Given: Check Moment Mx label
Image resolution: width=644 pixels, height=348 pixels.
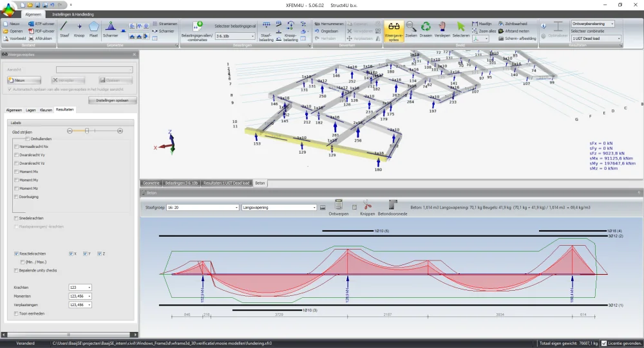Looking at the screenshot, I should click(17, 172).
